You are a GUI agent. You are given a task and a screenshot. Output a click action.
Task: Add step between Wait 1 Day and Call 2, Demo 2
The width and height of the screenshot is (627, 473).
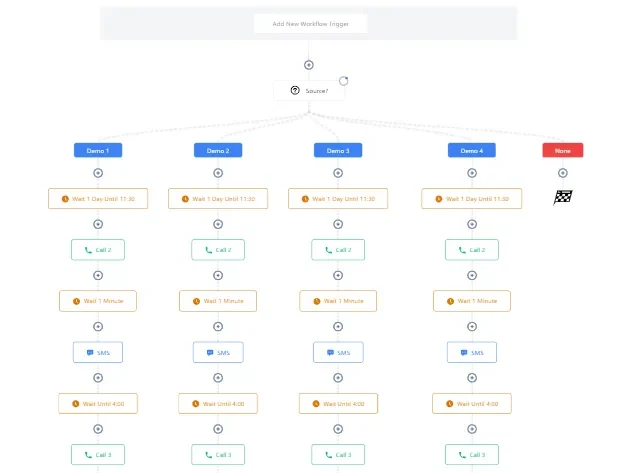pos(218,224)
